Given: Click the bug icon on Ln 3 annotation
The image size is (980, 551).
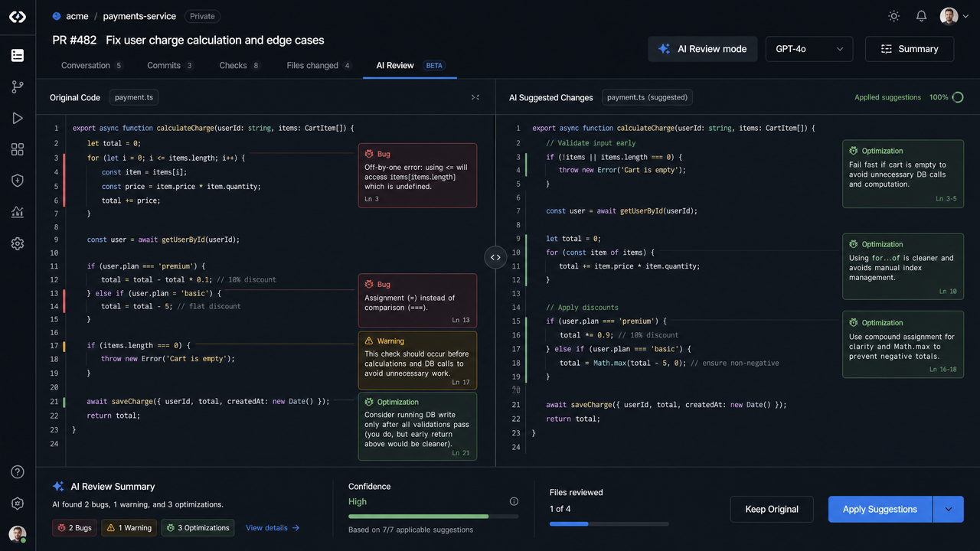Looking at the screenshot, I should click(x=369, y=154).
